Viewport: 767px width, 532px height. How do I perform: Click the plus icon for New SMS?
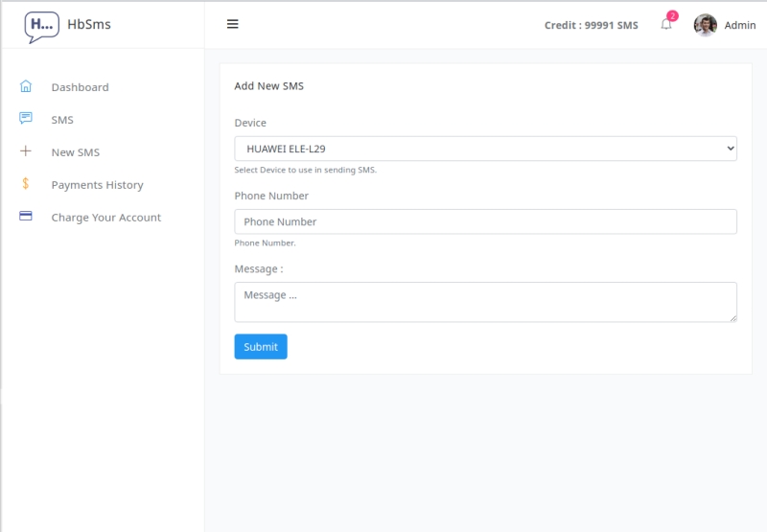(x=26, y=151)
